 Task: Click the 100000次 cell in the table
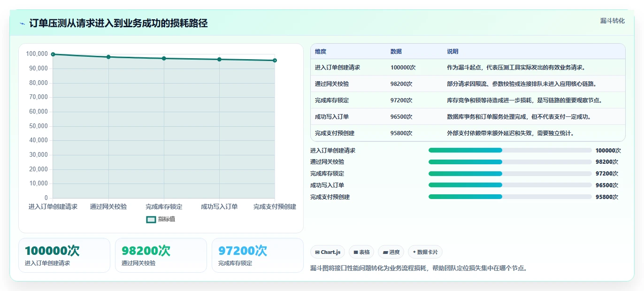pyautogui.click(x=403, y=68)
